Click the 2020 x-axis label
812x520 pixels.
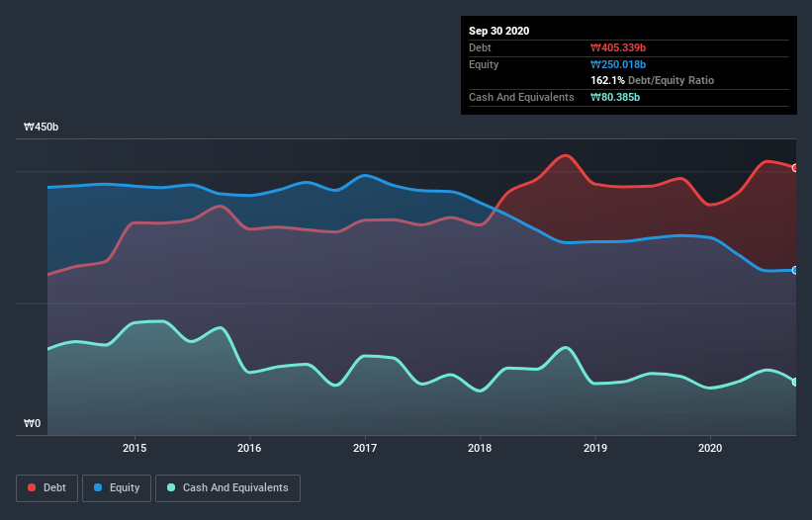coord(710,448)
